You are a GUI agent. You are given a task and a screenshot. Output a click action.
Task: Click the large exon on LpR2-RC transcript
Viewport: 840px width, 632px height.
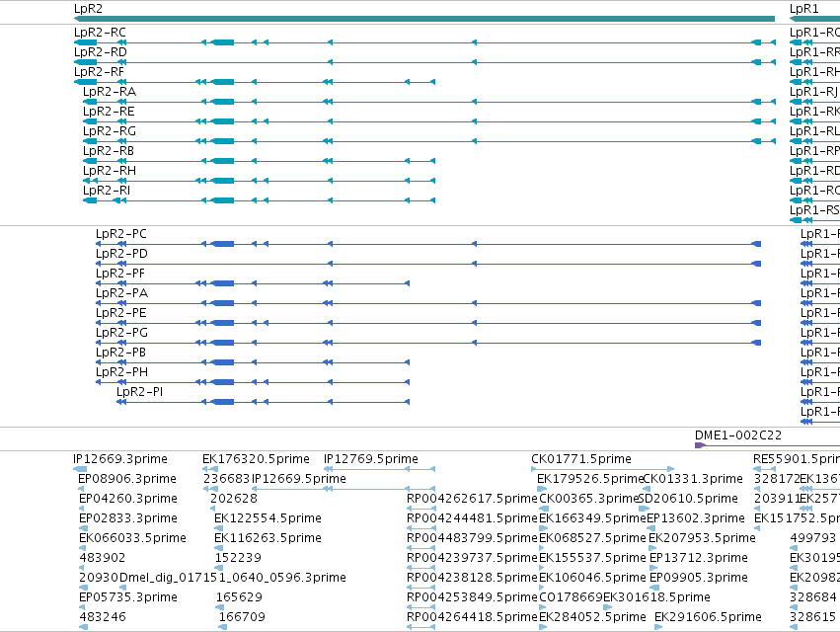pyautogui.click(x=223, y=42)
